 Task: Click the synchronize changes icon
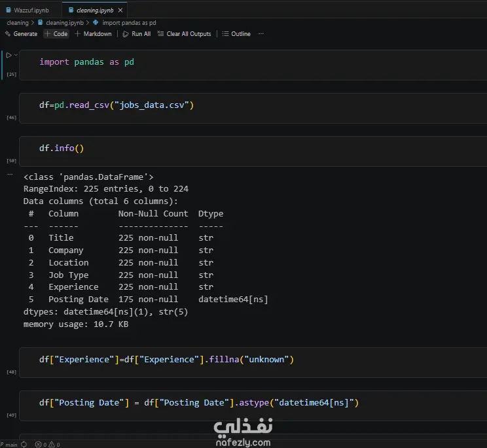[x=24, y=445]
